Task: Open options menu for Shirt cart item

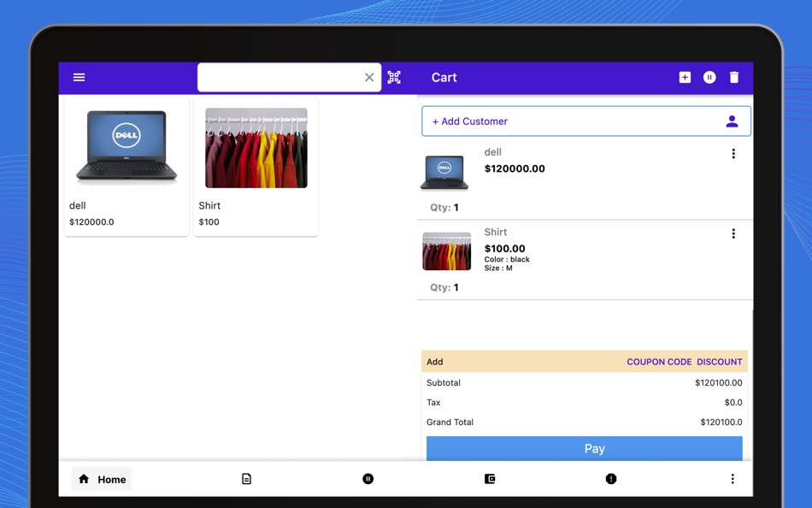Action: (x=733, y=233)
